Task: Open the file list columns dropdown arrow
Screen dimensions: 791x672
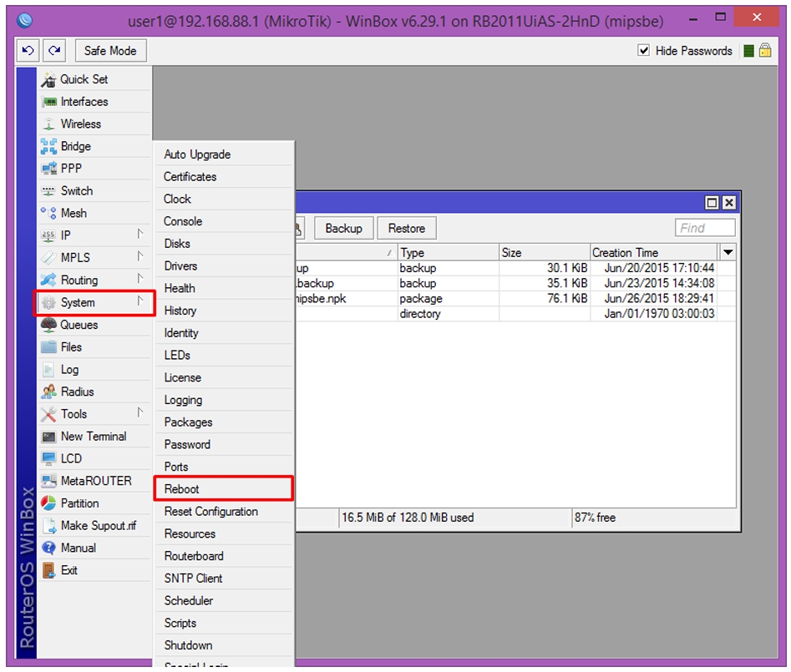Action: pos(728,252)
